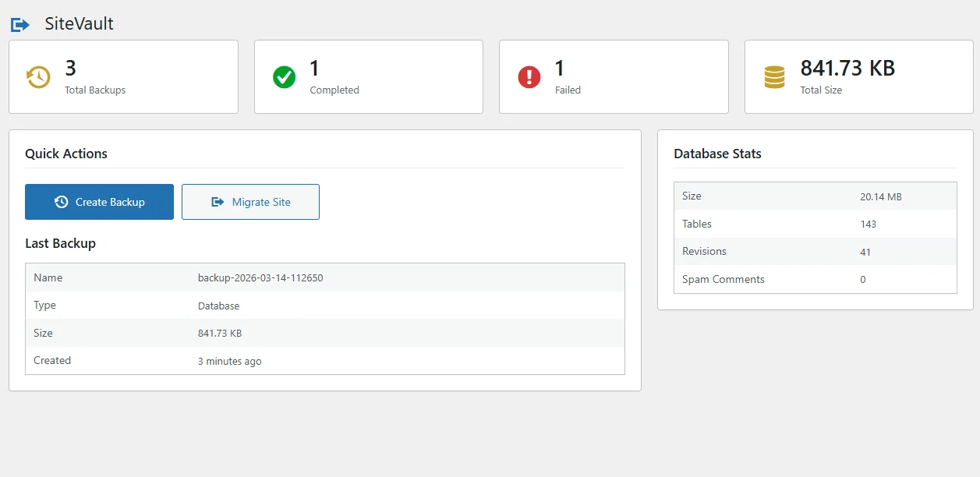The width and height of the screenshot is (980, 477).
Task: Click the 841.73 KB total size heading
Action: pyautogui.click(x=847, y=69)
